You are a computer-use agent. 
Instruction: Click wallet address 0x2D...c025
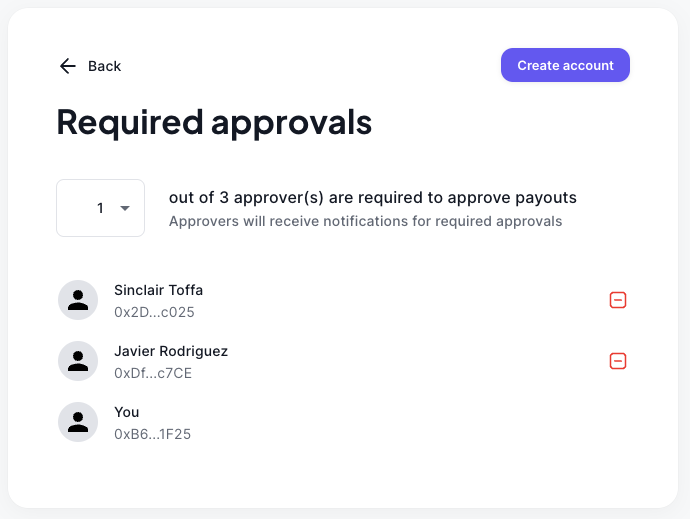154,312
